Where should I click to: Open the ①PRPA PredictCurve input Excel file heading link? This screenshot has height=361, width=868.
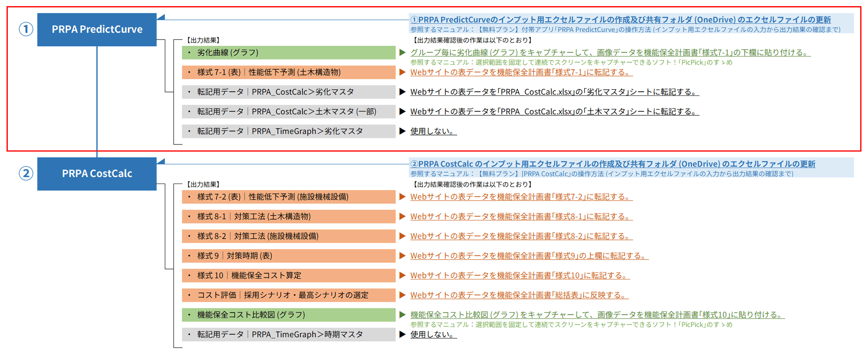click(621, 20)
